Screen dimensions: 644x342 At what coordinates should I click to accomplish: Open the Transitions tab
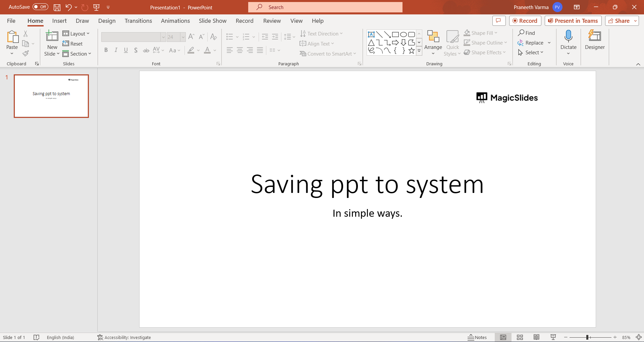[x=138, y=21]
